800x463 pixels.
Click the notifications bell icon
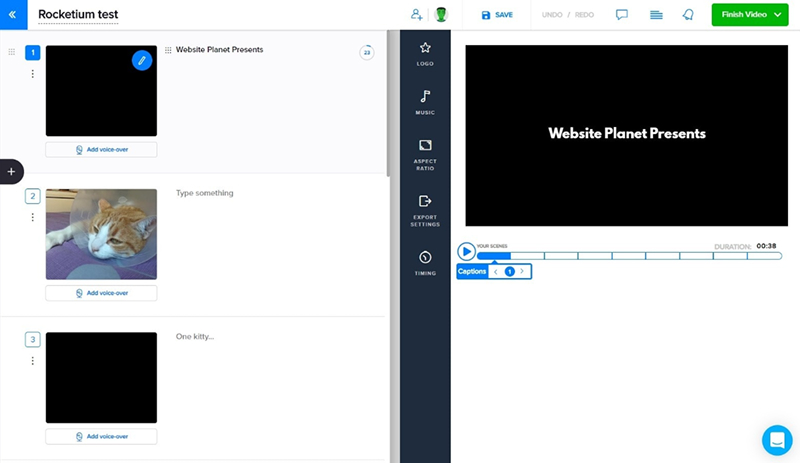click(688, 15)
